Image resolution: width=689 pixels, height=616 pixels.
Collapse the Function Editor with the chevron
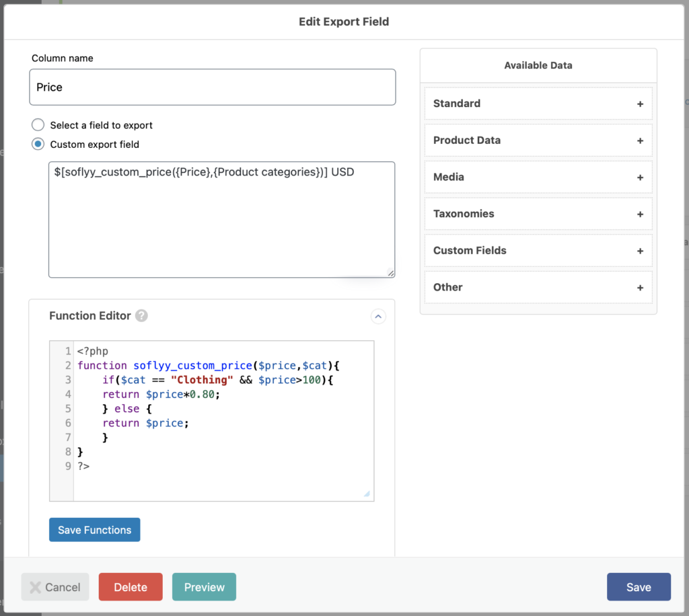tap(378, 316)
